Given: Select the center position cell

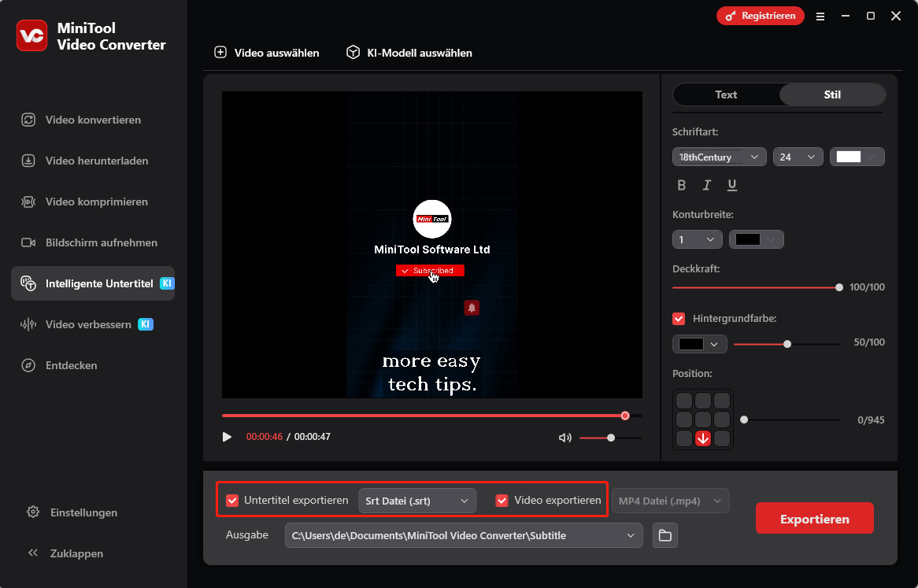Looking at the screenshot, I should pyautogui.click(x=703, y=420).
